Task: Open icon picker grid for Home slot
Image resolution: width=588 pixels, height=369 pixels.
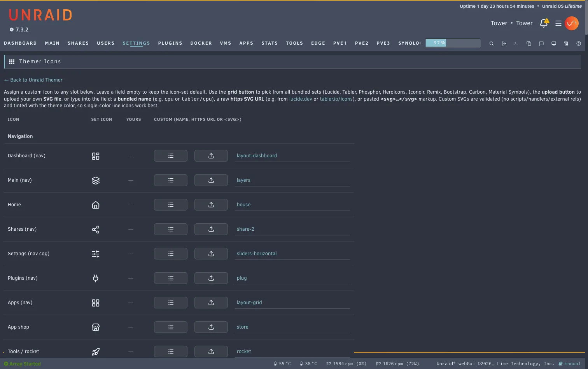Action: pyautogui.click(x=171, y=205)
